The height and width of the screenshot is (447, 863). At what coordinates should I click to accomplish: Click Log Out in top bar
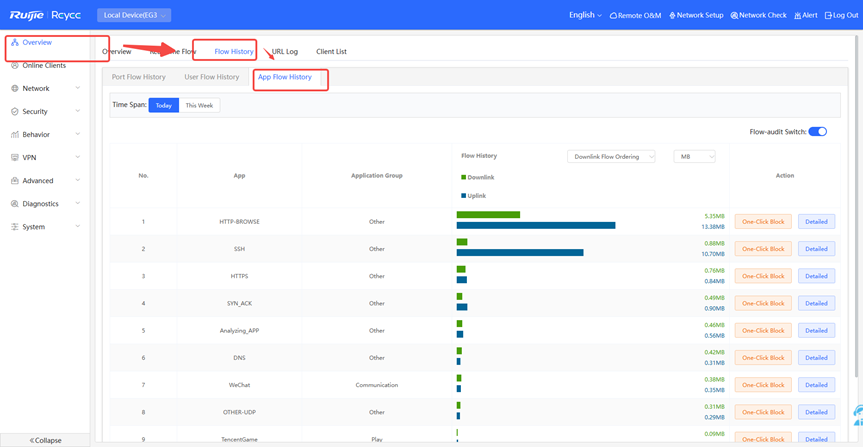841,16
